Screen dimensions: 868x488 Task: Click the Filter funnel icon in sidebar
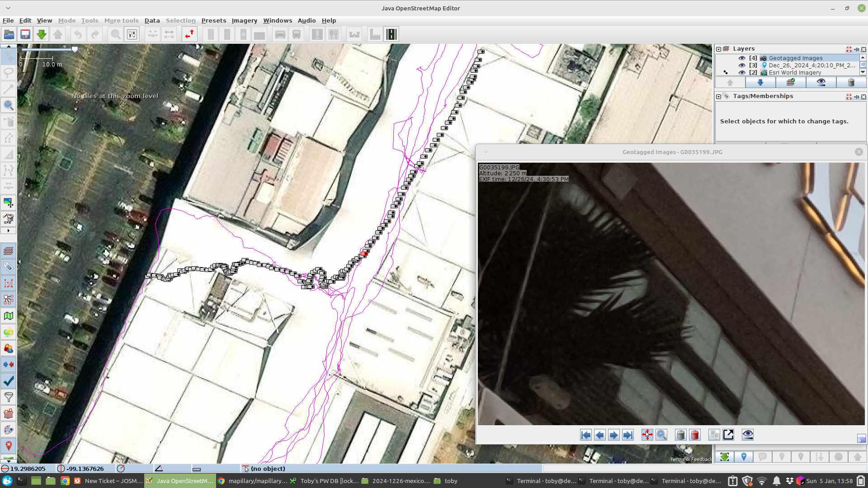point(8,397)
